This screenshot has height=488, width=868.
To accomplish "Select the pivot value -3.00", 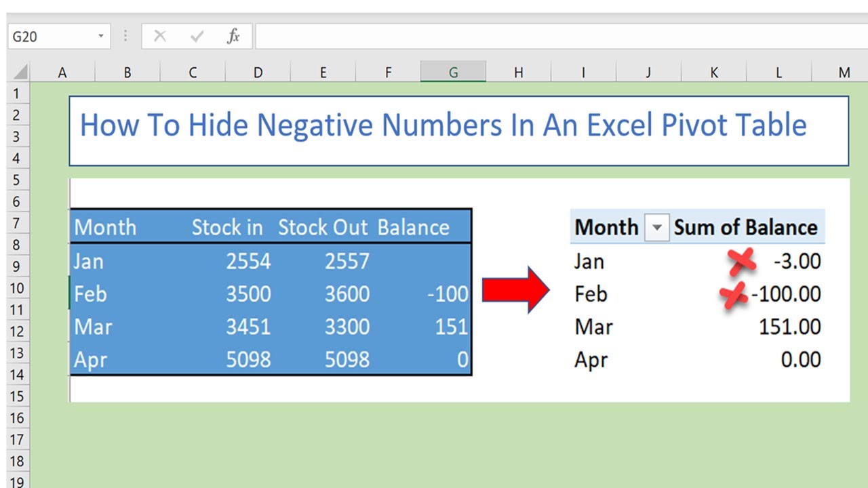I will pos(797,261).
